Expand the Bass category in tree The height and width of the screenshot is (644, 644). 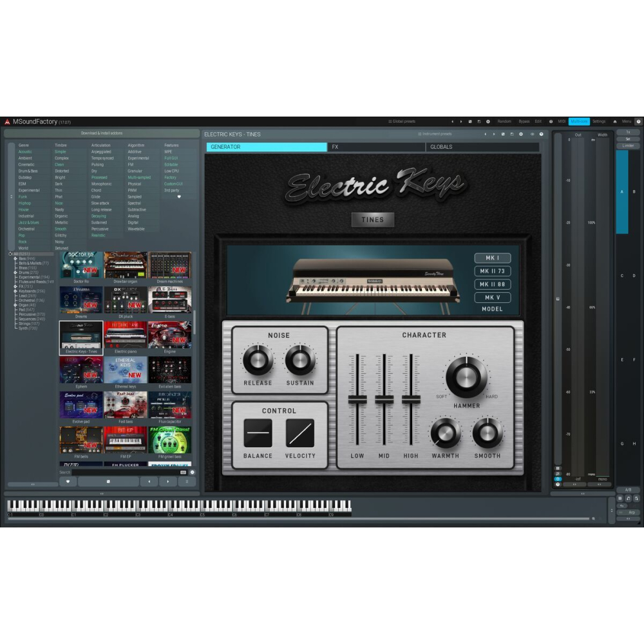[x=15, y=259]
